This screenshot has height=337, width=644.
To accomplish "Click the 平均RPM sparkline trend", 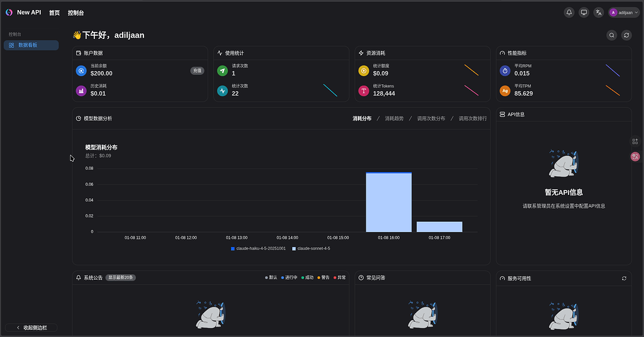I will click(x=613, y=70).
